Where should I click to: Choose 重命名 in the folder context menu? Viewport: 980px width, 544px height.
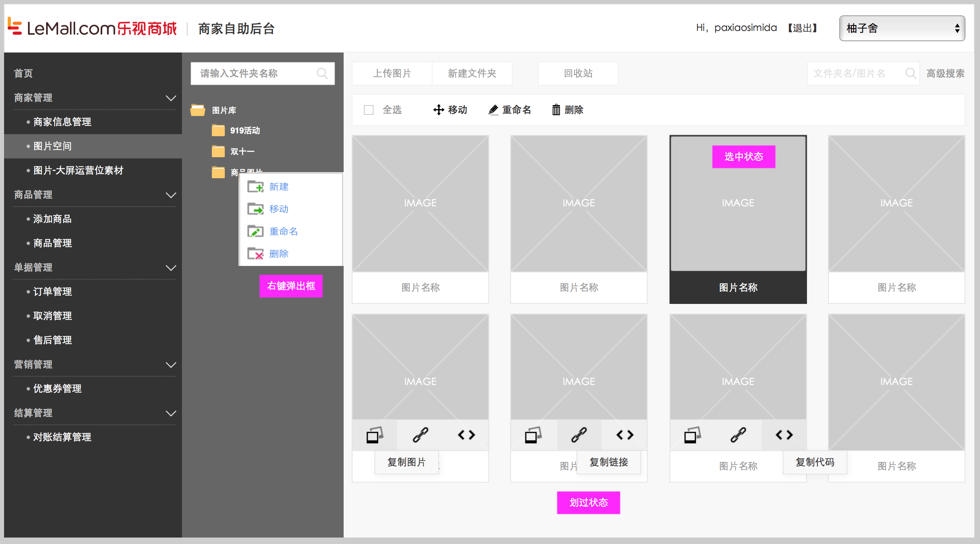283,232
